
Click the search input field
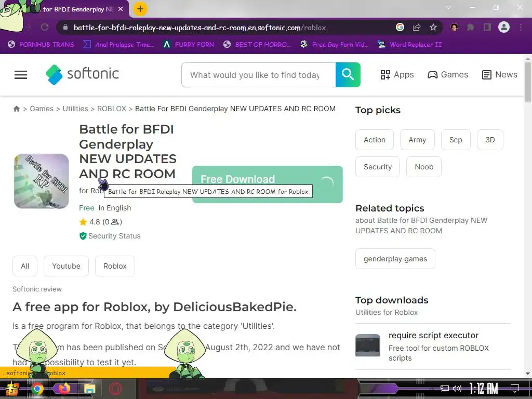point(259,75)
